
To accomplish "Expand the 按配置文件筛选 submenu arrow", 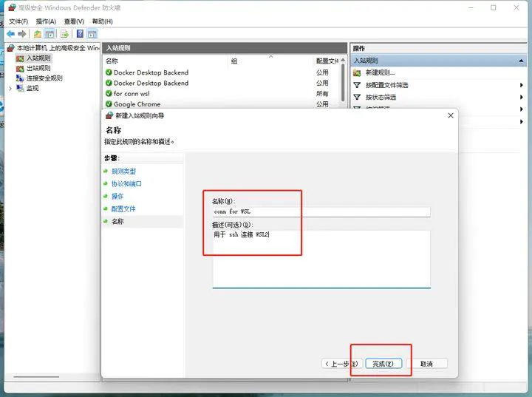I will coord(522,85).
